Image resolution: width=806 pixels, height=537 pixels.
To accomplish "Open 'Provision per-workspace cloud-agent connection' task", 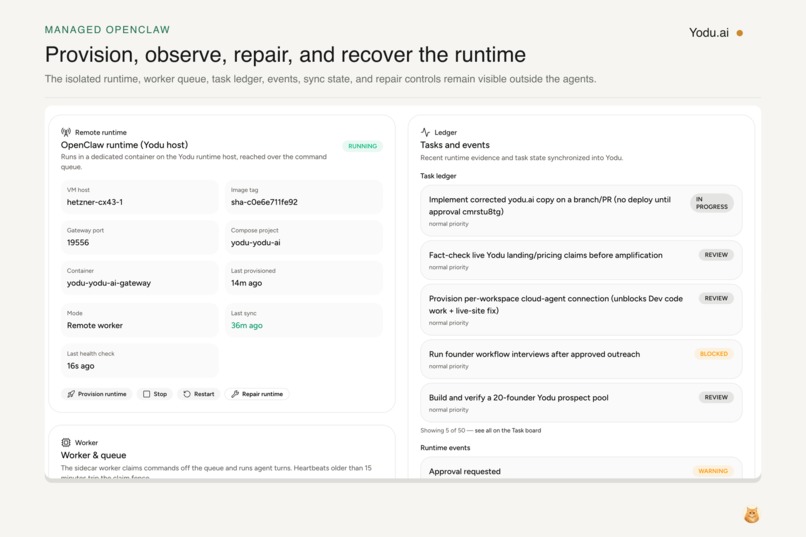I will point(581,309).
